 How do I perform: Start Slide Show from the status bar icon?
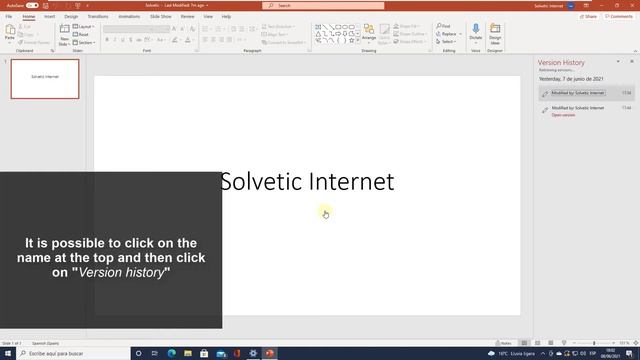(x=564, y=343)
